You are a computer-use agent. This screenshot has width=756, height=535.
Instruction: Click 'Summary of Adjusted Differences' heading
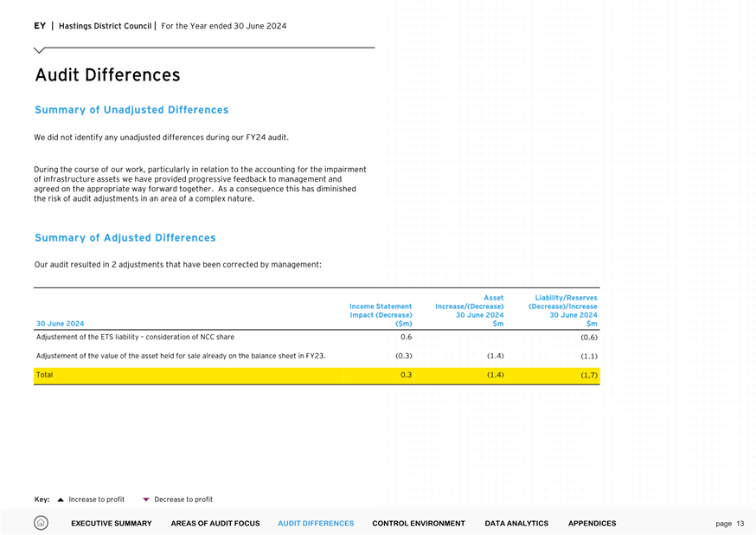[x=125, y=238]
